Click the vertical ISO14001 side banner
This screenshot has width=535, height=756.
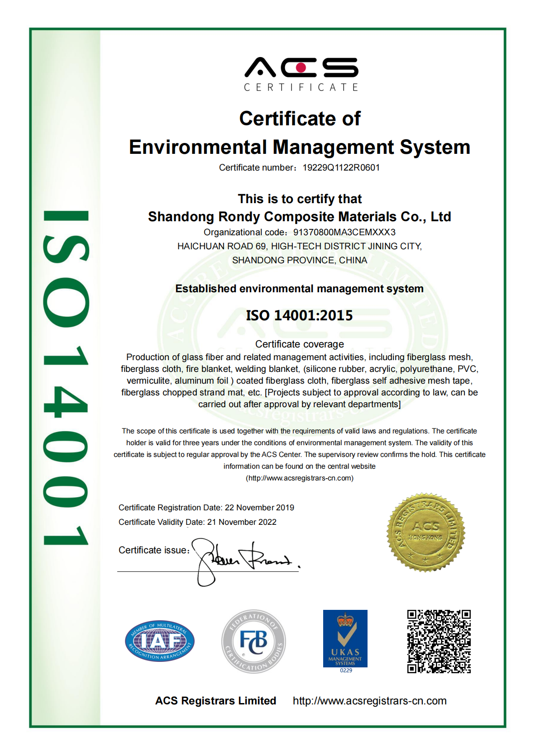[x=66, y=378]
